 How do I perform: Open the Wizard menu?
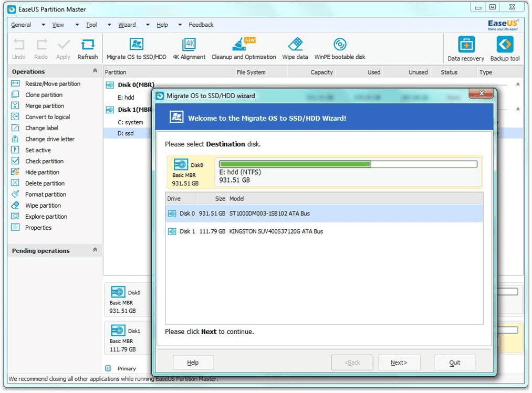pyautogui.click(x=127, y=25)
